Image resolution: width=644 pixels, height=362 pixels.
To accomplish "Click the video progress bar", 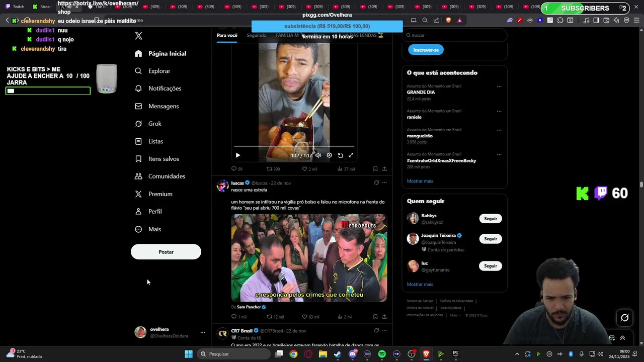I will [294, 147].
